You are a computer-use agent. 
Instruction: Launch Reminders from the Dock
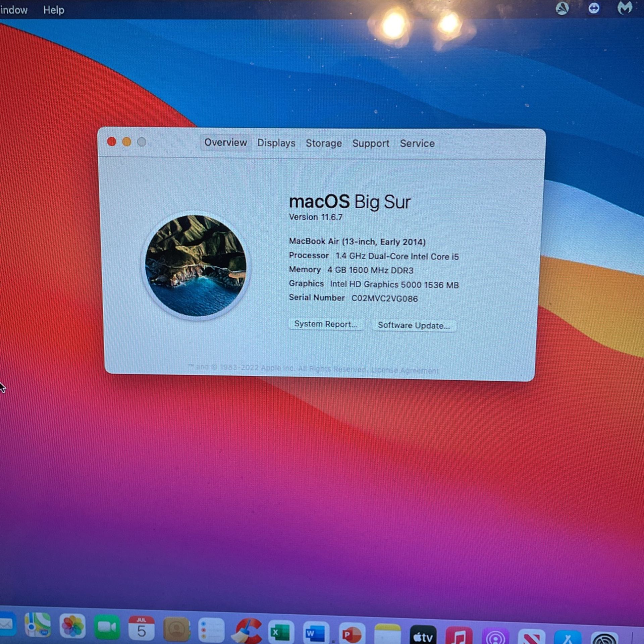coord(211,631)
